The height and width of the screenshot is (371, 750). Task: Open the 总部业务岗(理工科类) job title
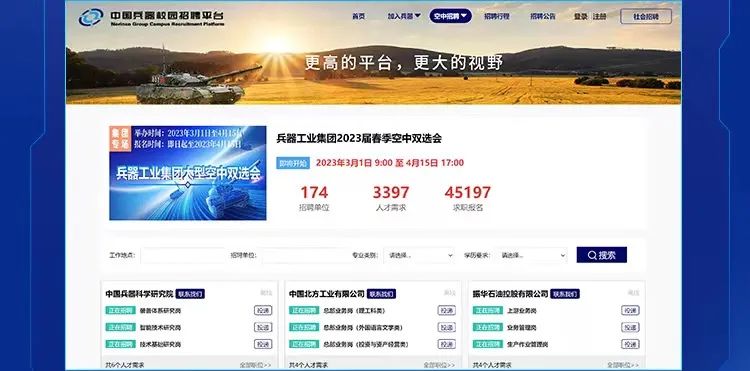[354, 311]
